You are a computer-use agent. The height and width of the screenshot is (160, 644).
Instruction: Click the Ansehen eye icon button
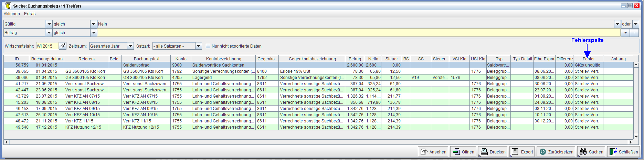433,152
